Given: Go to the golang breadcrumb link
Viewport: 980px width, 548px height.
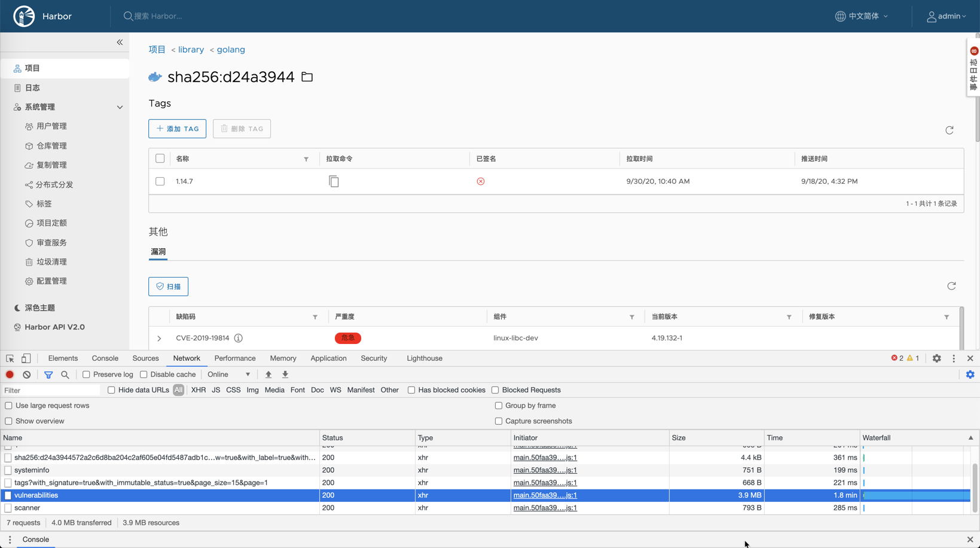Looking at the screenshot, I should pos(231,50).
